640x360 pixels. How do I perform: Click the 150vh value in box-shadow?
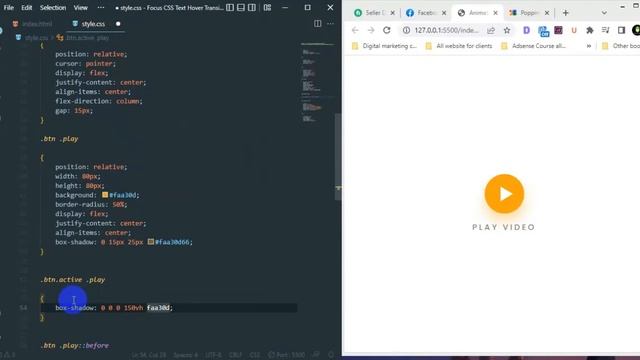[133, 308]
